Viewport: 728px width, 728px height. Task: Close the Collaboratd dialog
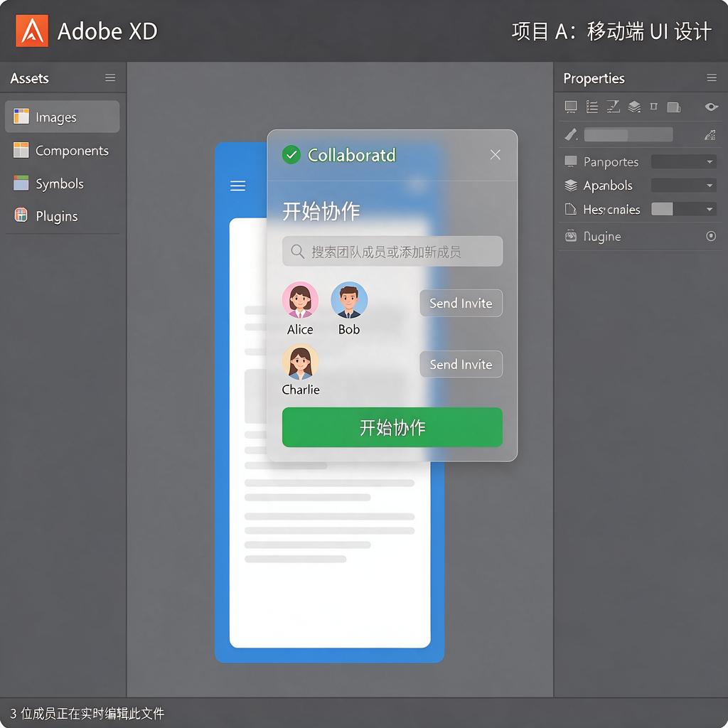click(x=495, y=154)
